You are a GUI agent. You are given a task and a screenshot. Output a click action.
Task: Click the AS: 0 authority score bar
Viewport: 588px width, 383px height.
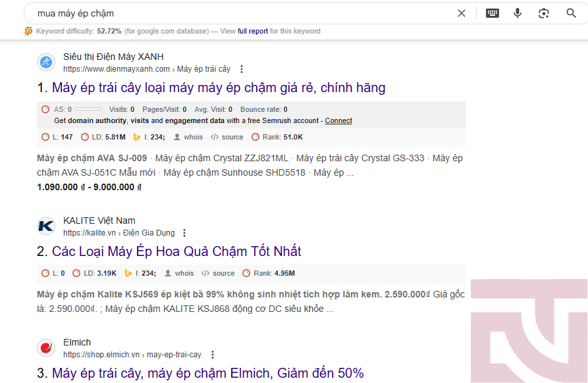click(x=88, y=109)
